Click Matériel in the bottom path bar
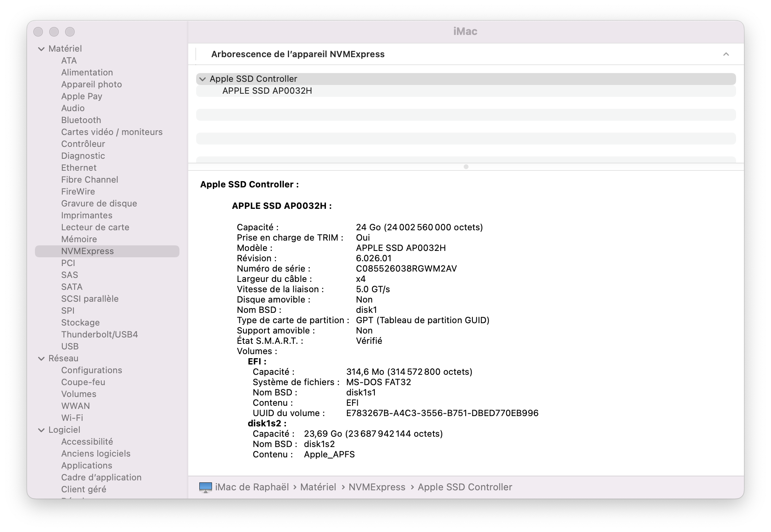 click(x=318, y=487)
